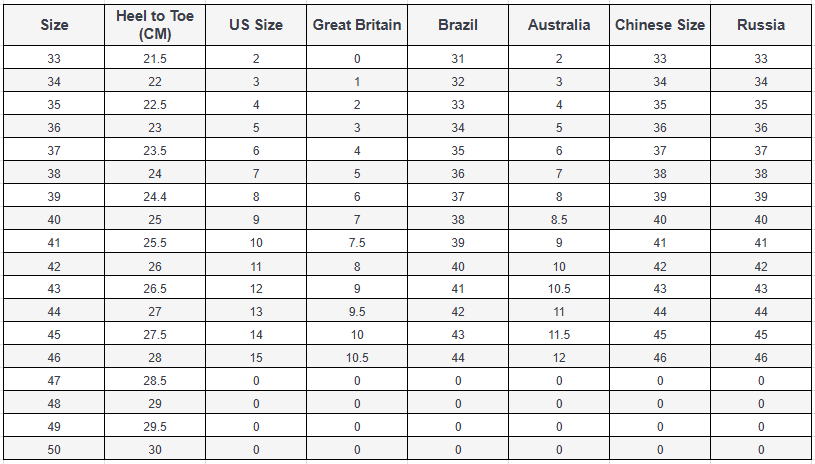Click the US Size column header
The height and width of the screenshot is (464, 815).
click(256, 25)
